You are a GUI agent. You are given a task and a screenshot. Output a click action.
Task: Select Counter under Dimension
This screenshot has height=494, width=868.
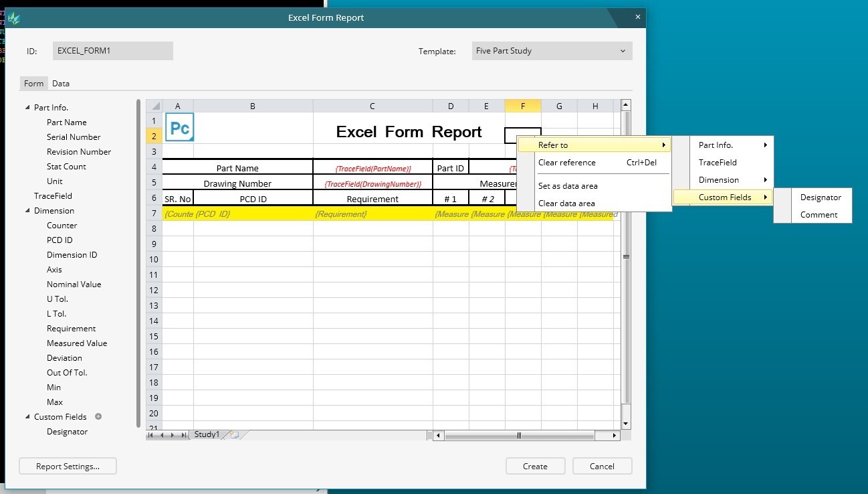click(x=62, y=226)
